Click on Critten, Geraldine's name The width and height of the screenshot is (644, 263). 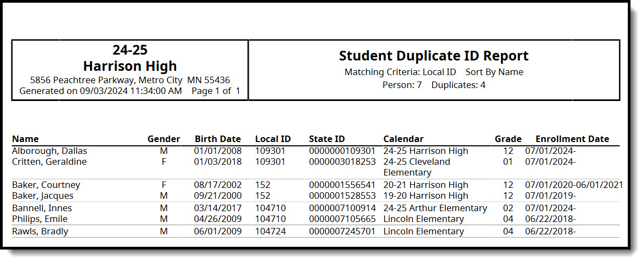[x=49, y=161]
